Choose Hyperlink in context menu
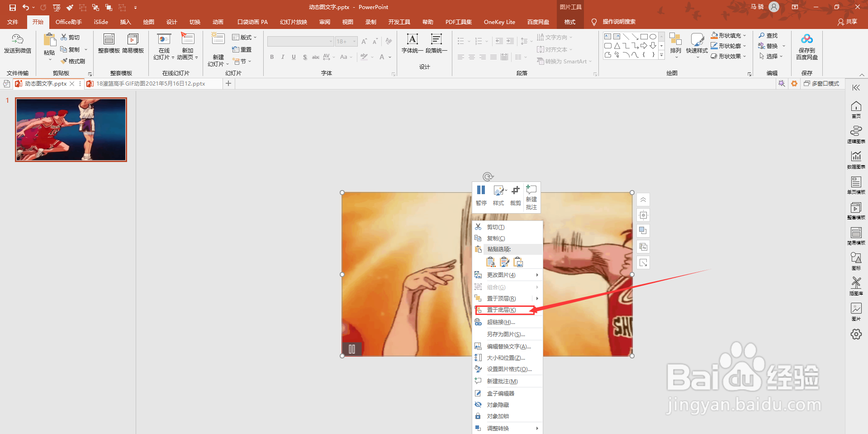This screenshot has width=868, height=434. click(507, 322)
